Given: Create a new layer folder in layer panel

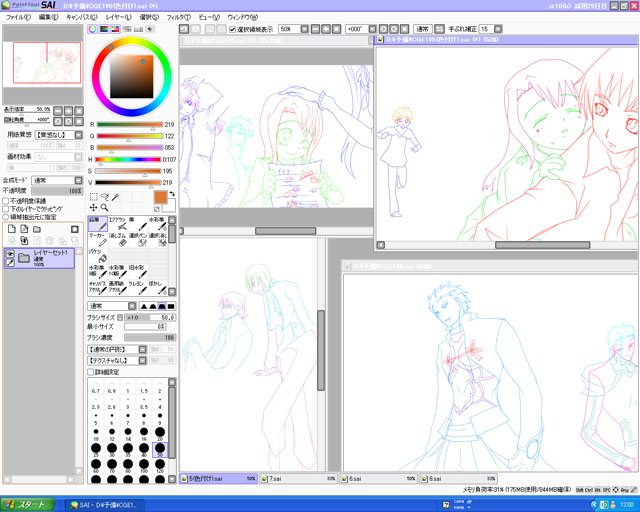Looking at the screenshot, I should pos(37,229).
